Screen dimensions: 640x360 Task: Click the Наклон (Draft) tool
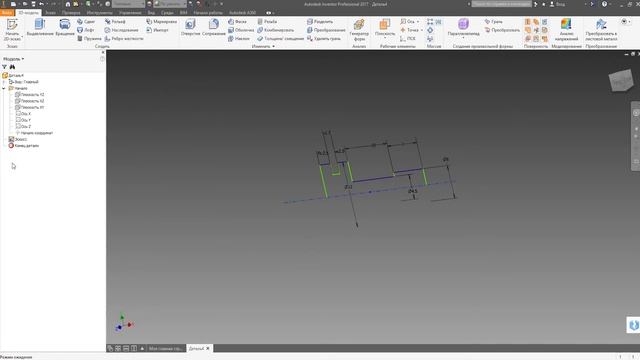[x=239, y=39]
